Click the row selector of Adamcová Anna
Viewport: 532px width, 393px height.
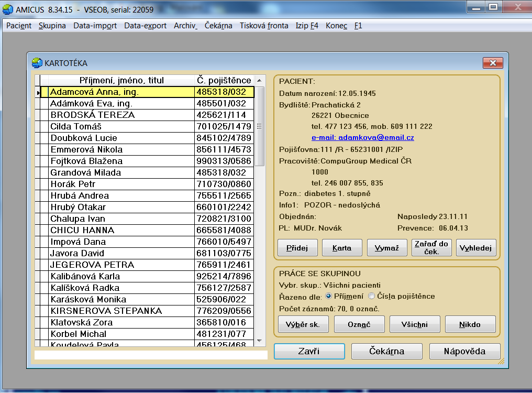coord(38,92)
